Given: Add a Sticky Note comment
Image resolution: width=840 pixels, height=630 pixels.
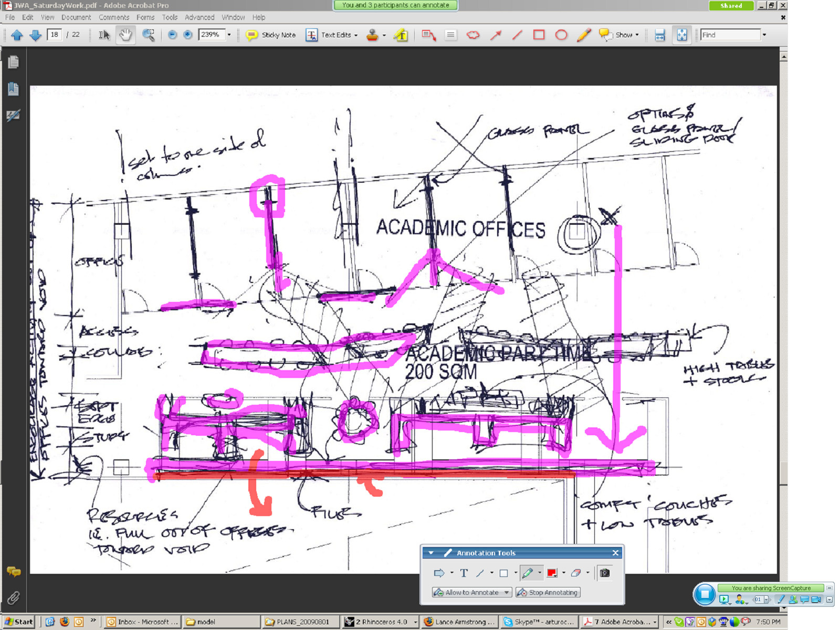Looking at the screenshot, I should tap(271, 35).
